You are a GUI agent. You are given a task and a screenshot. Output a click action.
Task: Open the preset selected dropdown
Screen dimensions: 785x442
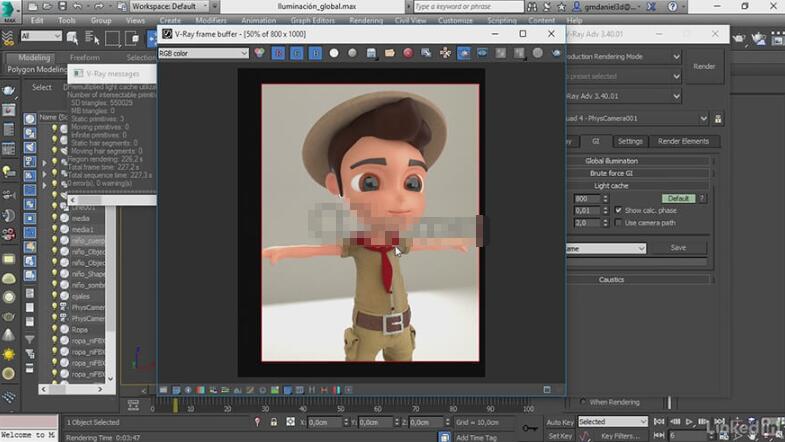tap(624, 77)
